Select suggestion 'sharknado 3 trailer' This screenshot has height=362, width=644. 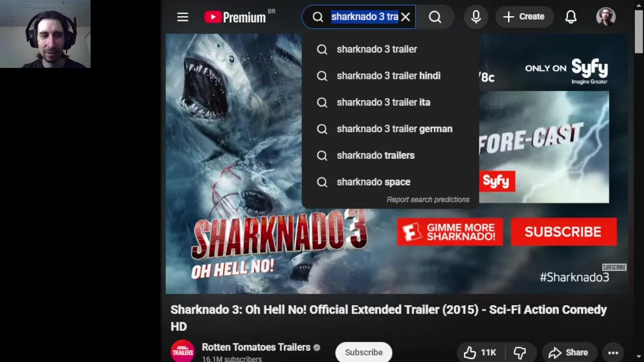pyautogui.click(x=390, y=49)
